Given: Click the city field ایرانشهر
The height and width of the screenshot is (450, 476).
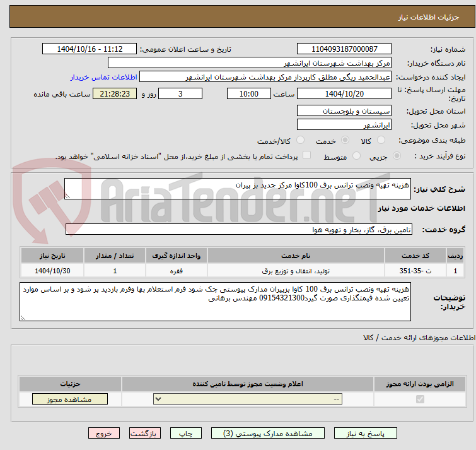Looking at the screenshot, I should coord(344,124).
